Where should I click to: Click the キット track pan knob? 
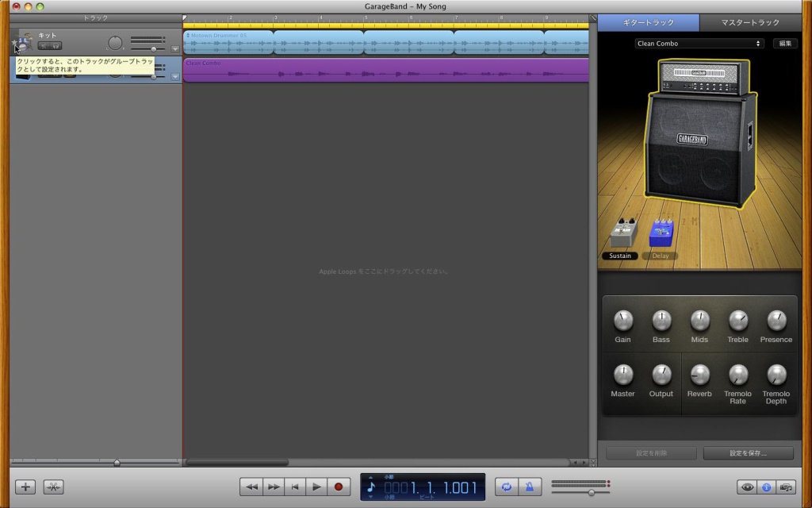[115, 43]
